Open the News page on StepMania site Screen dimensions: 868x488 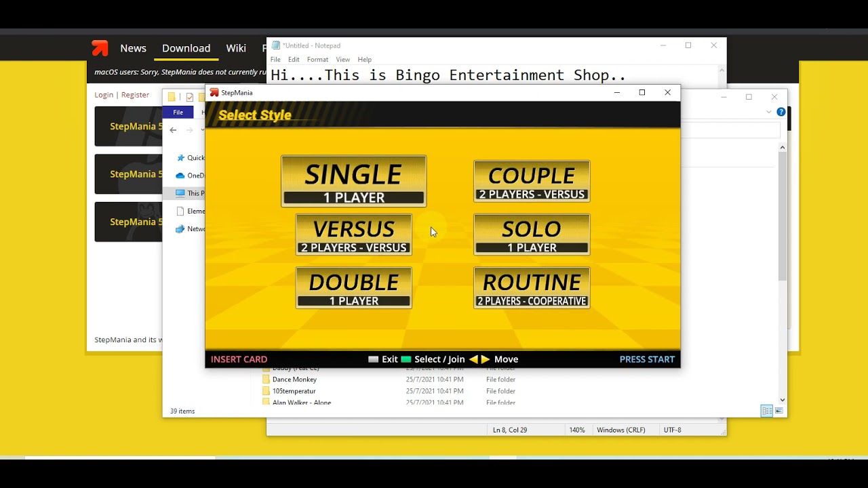pos(133,48)
